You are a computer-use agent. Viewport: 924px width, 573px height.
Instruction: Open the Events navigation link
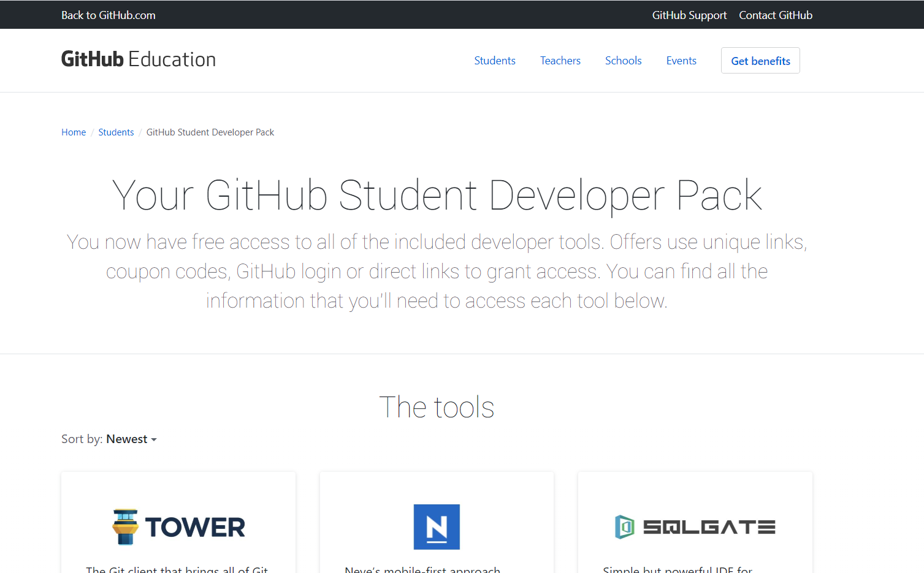click(x=681, y=61)
